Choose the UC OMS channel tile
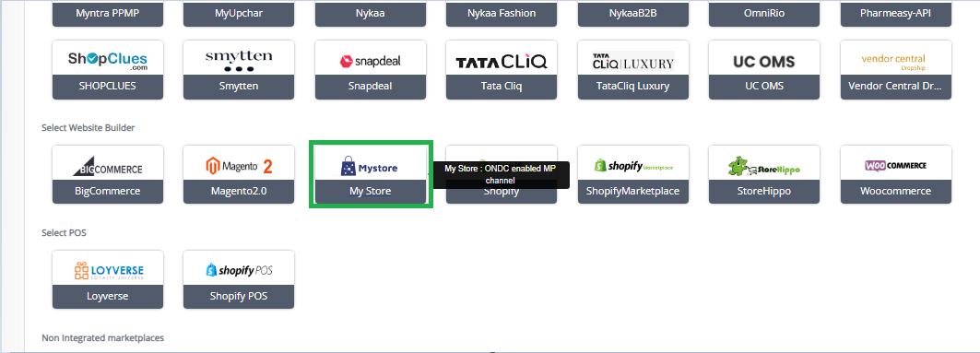The image size is (980, 353). 764,70
